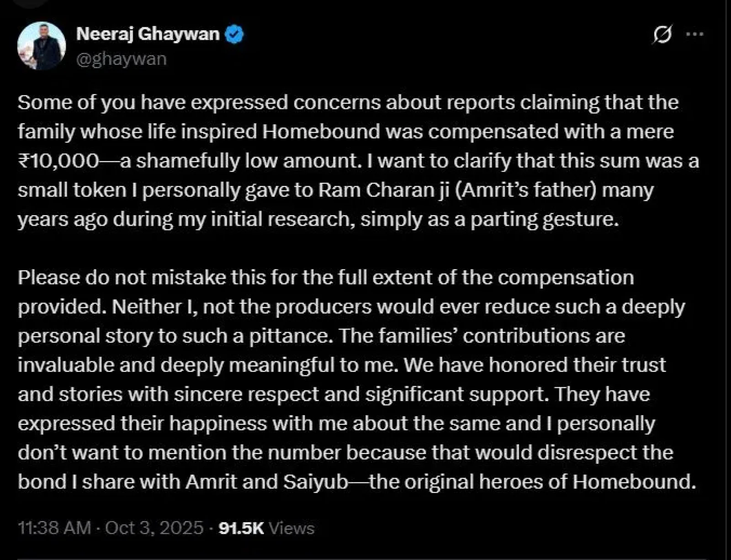731x560 pixels.
Task: Click the Oct 3, 2025 date
Action: click(x=154, y=528)
